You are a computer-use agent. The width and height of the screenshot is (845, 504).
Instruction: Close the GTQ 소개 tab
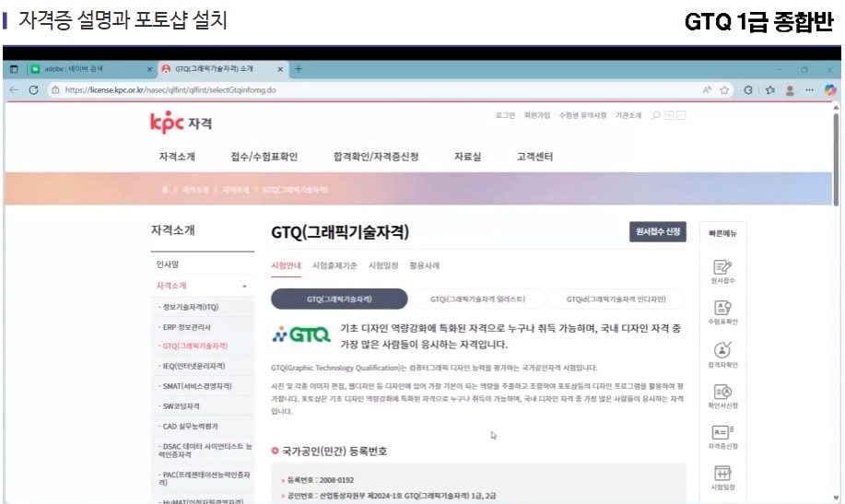[x=280, y=69]
